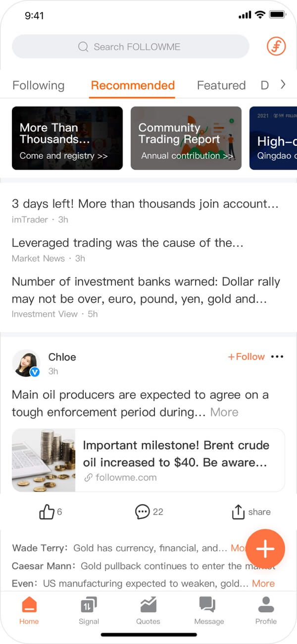Open Community Trading Report banner
Image resolution: width=297 pixels, height=644 pixels.
coord(186,138)
